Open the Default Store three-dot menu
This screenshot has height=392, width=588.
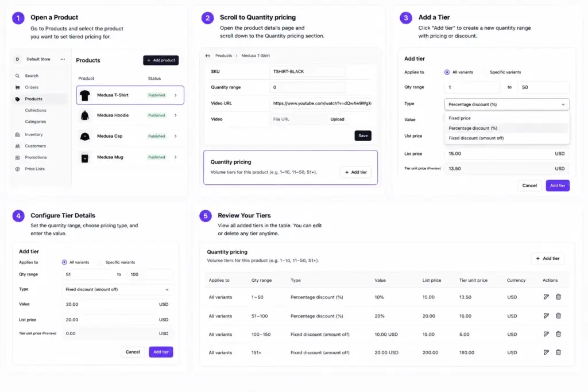(63, 59)
